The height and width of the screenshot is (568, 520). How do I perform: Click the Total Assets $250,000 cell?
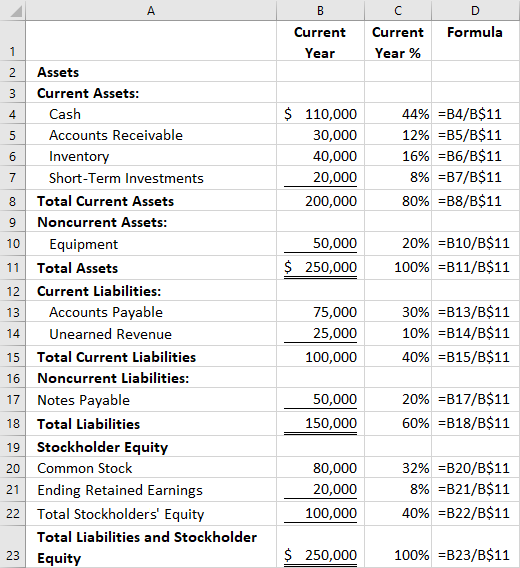320,268
